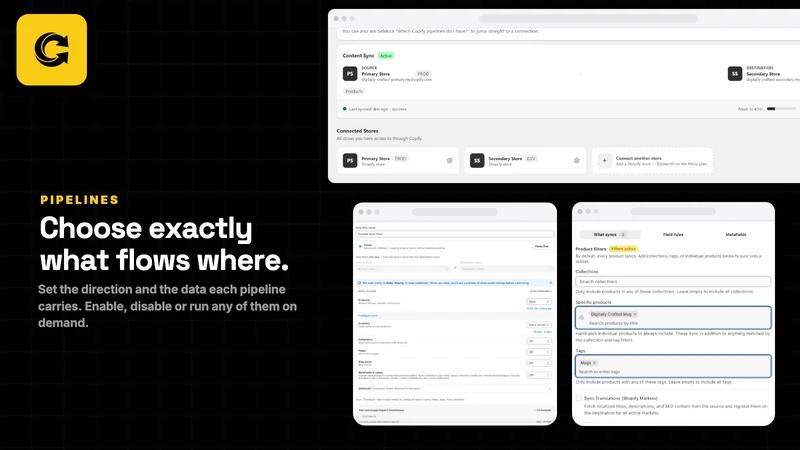800x450 pixels.
Task: Click the Active badge next to Content Sync
Action: point(386,56)
